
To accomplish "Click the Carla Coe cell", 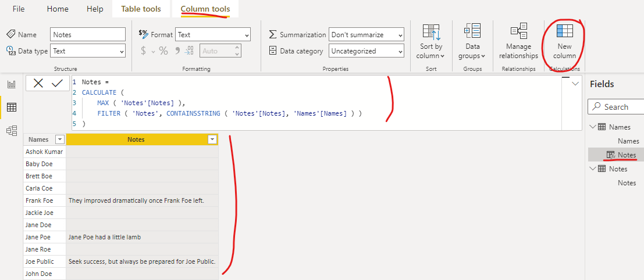I will pyautogui.click(x=44, y=188).
